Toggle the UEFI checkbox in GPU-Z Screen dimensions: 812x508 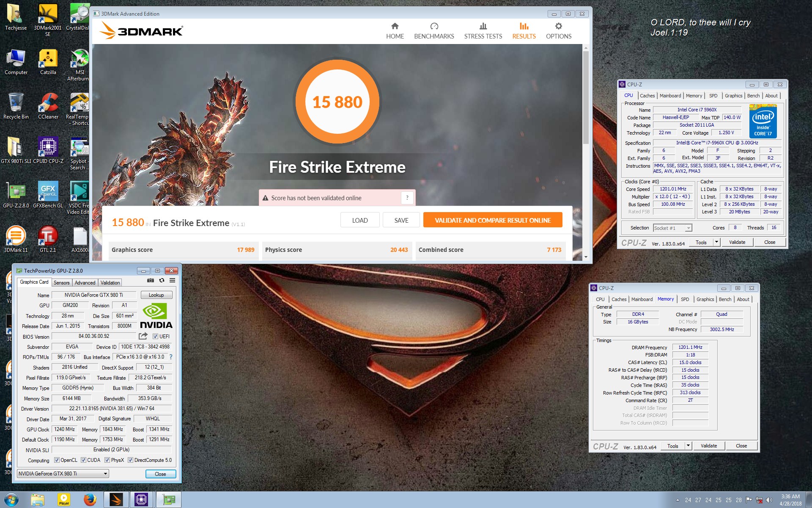pyautogui.click(x=155, y=337)
